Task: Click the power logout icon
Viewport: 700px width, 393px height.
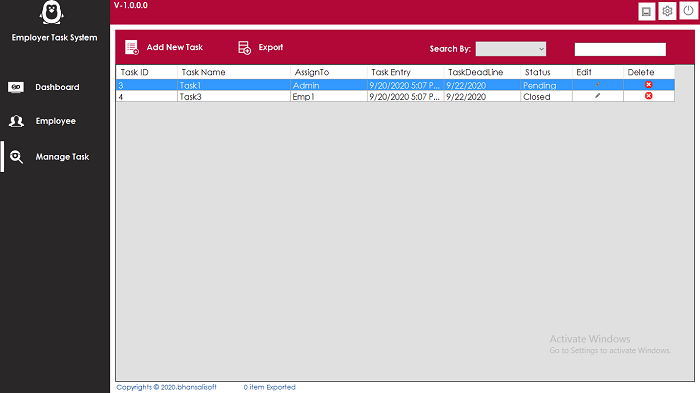Action: (688, 11)
